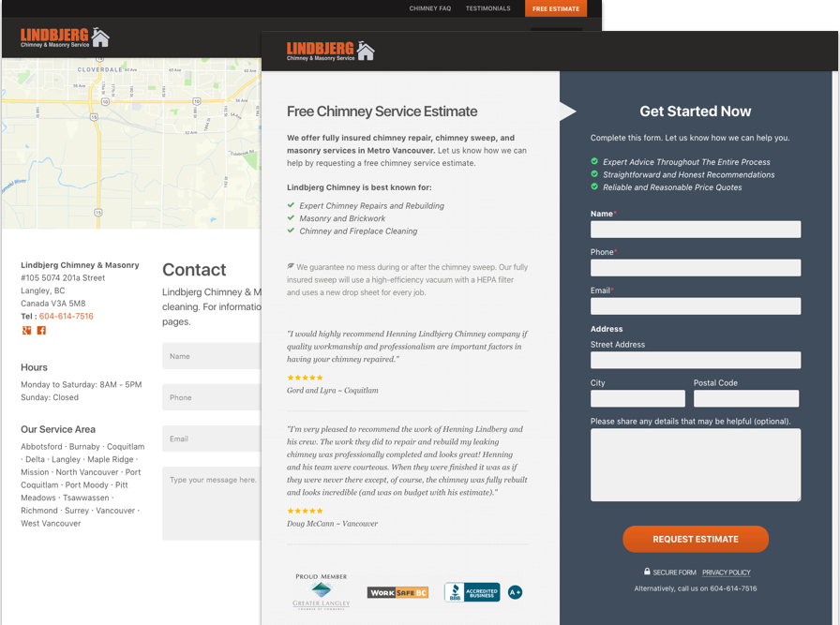The width and height of the screenshot is (840, 625).
Task: Click 'Monday to Saturday: 8AM - 5PM' hours
Action: tap(82, 384)
